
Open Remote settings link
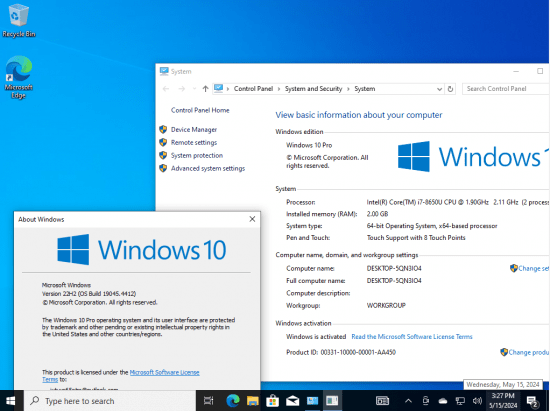point(194,142)
